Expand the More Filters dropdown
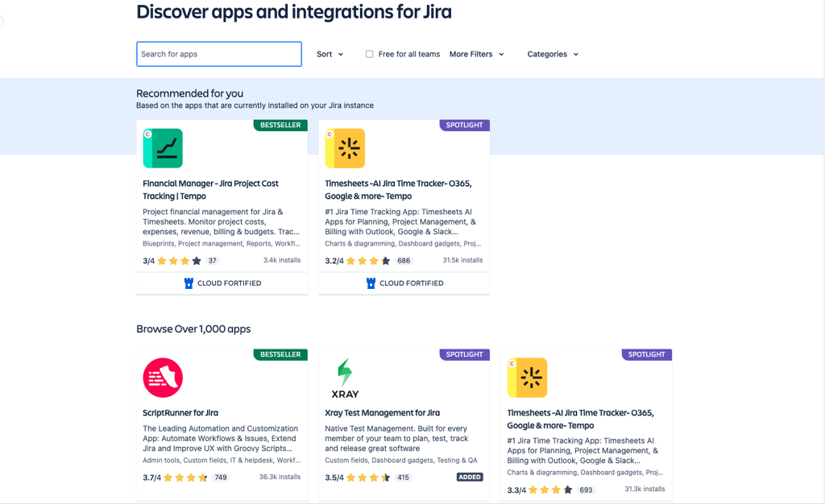Image resolution: width=825 pixels, height=504 pixels. (x=477, y=54)
